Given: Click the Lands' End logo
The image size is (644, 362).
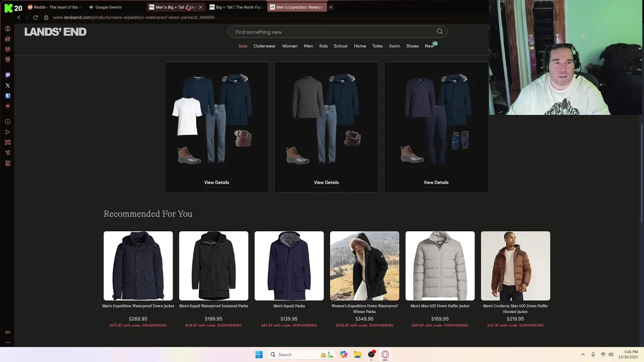Looking at the screenshot, I should click(55, 32).
